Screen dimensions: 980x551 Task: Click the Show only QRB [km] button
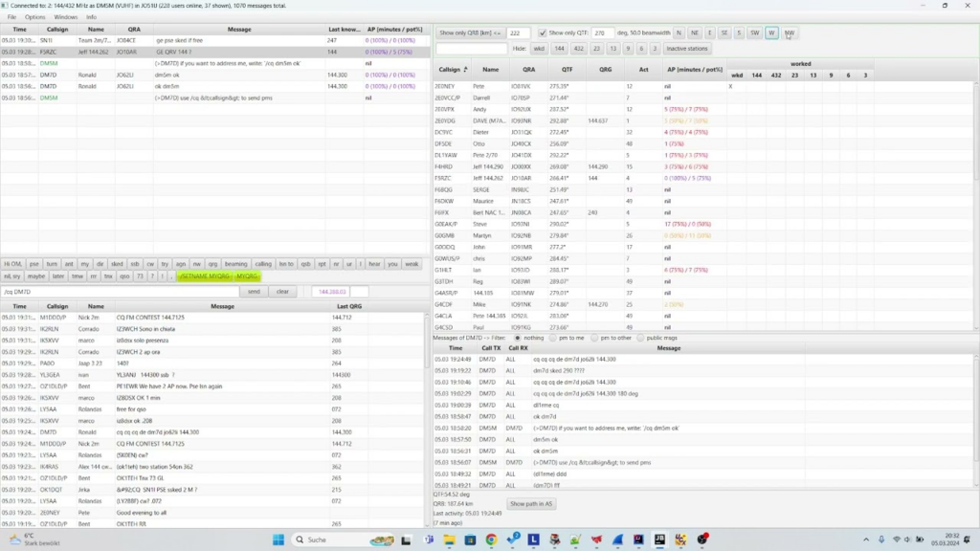pos(470,33)
